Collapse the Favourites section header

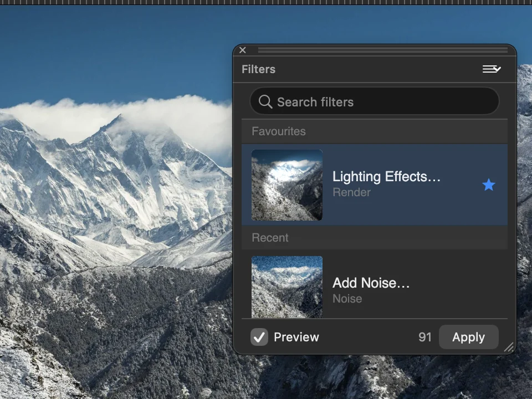pyautogui.click(x=375, y=131)
